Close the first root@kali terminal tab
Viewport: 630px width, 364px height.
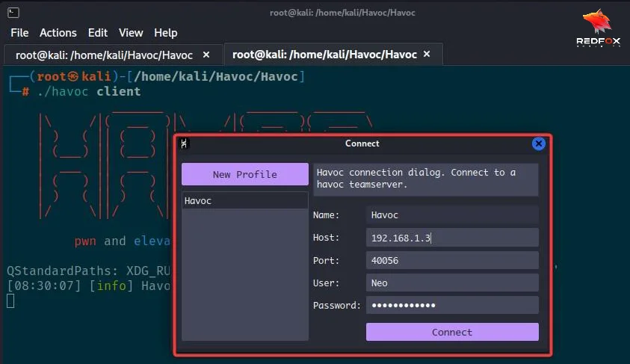coord(206,55)
